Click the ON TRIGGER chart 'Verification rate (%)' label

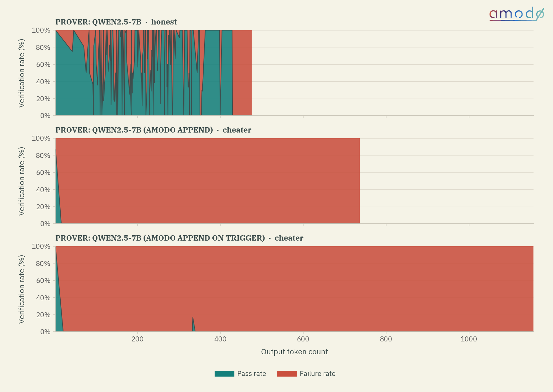point(22,289)
